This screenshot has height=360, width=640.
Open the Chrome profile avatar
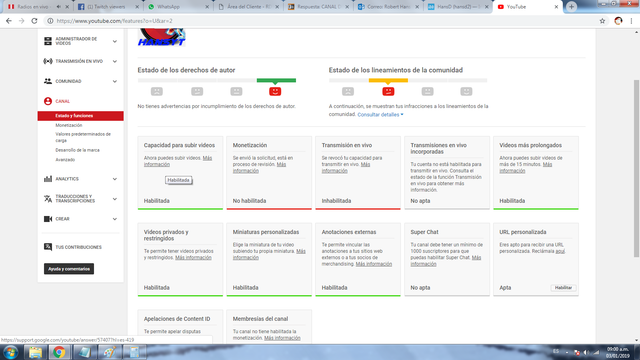pyautogui.click(x=618, y=21)
